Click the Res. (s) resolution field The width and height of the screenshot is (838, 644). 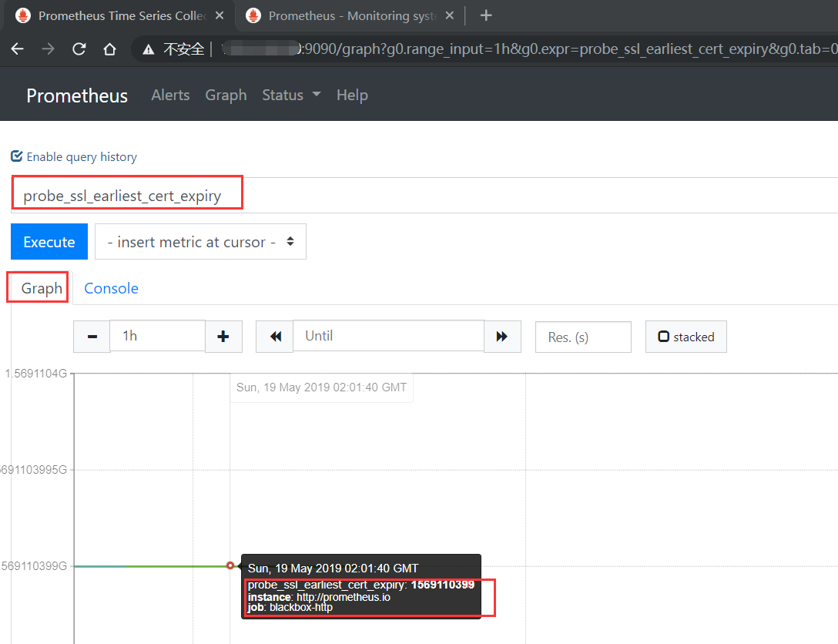pos(583,337)
